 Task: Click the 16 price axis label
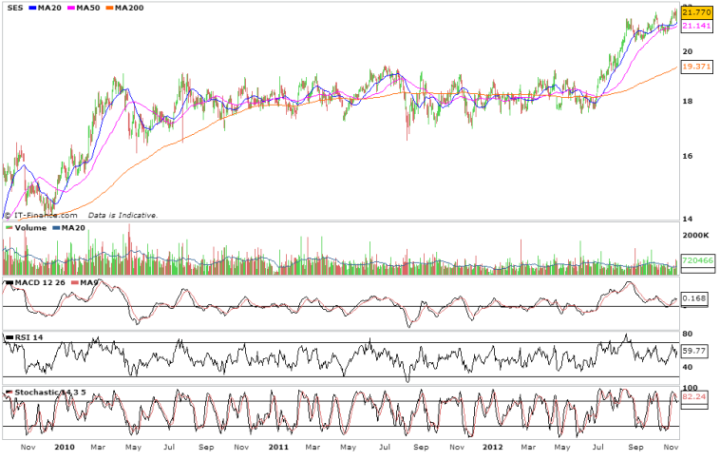coord(687,156)
